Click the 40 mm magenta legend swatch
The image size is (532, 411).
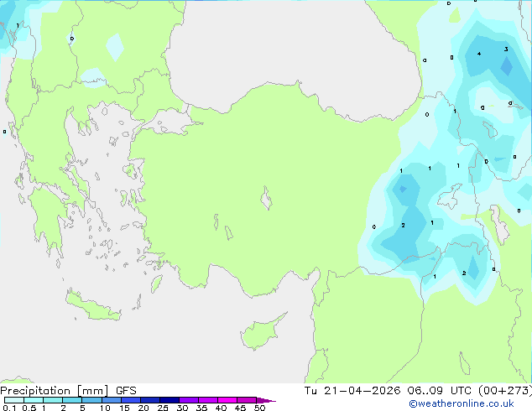[x=227, y=400]
